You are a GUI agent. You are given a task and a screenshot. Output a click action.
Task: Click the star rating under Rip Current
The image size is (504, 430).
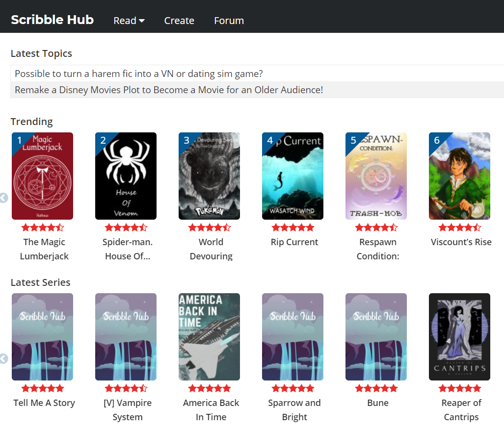coord(293,228)
